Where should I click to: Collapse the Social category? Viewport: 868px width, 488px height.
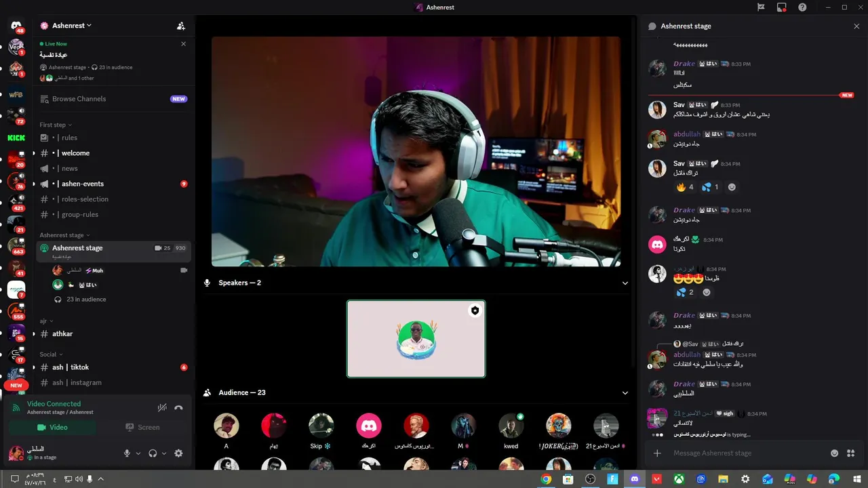pos(51,354)
